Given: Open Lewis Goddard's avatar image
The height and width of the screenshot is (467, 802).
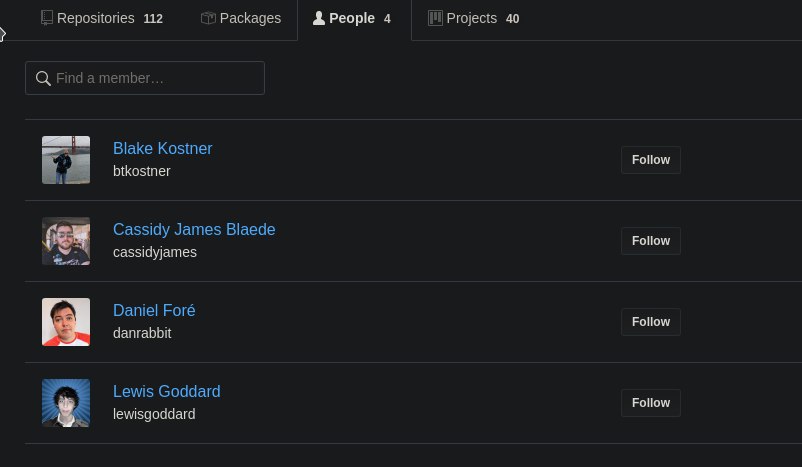Looking at the screenshot, I should click(66, 403).
